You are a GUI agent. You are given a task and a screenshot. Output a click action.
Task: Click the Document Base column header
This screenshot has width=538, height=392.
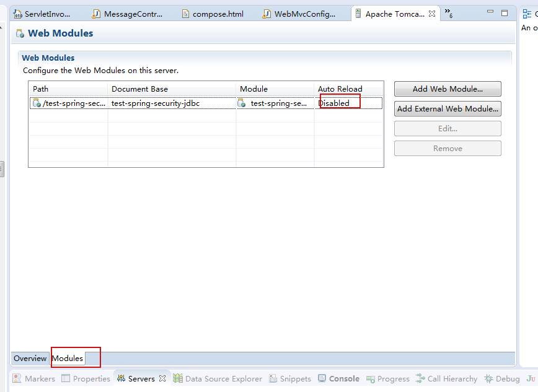pos(172,89)
